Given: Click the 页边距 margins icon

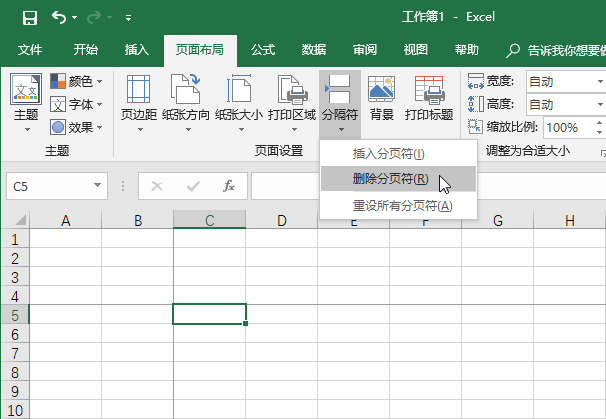Looking at the screenshot, I should coord(139,89).
